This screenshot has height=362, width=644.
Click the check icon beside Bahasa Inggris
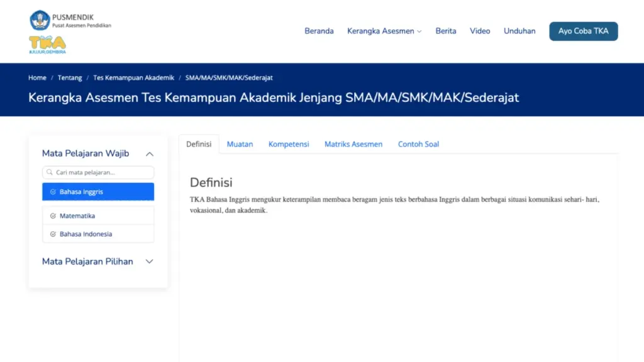53,192
